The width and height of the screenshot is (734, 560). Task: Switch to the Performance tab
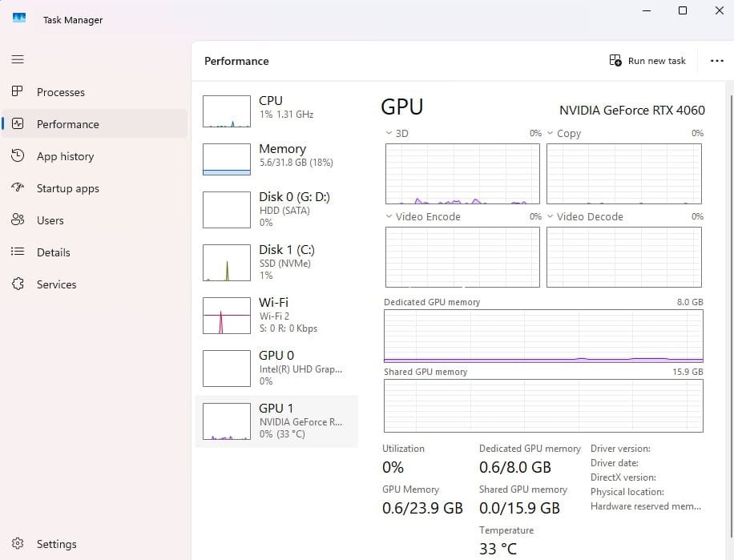pos(68,124)
